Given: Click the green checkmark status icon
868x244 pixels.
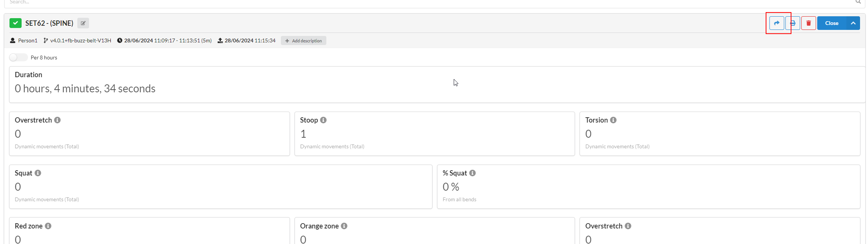Looking at the screenshot, I should click(16, 23).
